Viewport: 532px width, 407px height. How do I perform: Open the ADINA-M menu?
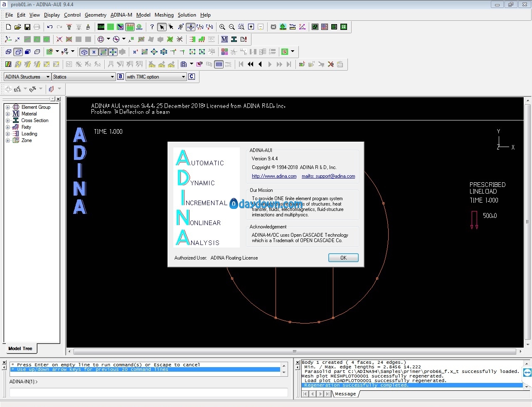pyautogui.click(x=121, y=15)
